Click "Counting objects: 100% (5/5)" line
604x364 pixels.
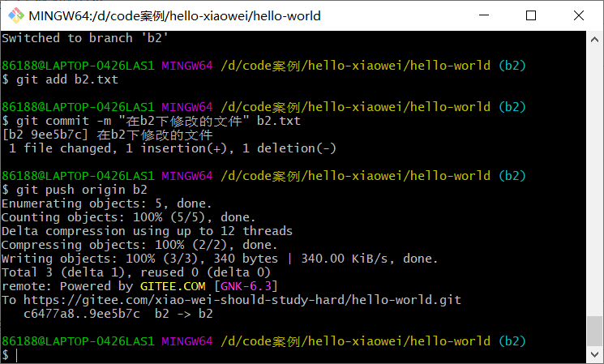click(128, 217)
